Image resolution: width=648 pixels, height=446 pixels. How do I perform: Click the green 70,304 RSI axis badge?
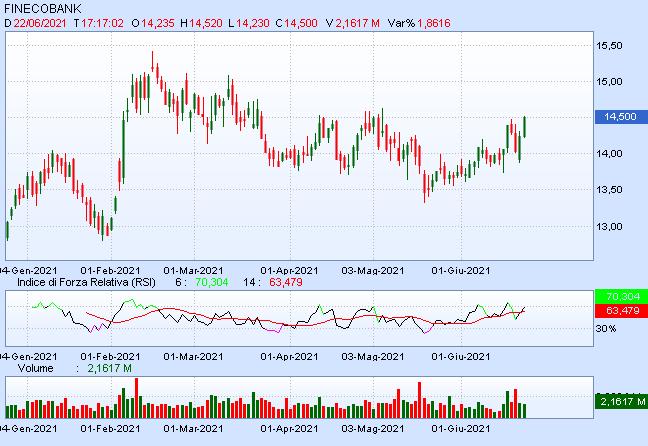click(621, 296)
